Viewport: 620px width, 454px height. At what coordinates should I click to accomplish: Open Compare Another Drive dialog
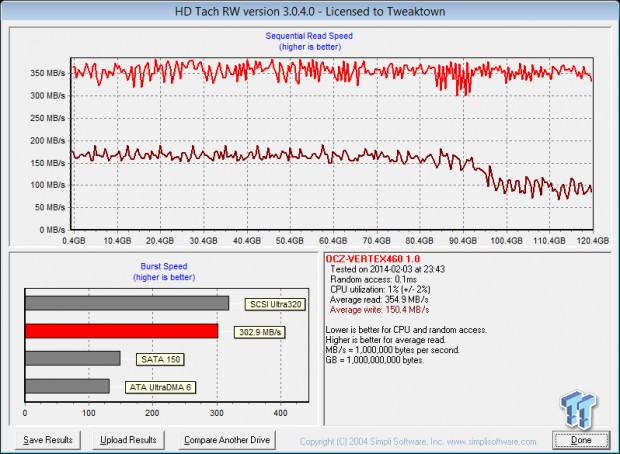click(x=227, y=440)
